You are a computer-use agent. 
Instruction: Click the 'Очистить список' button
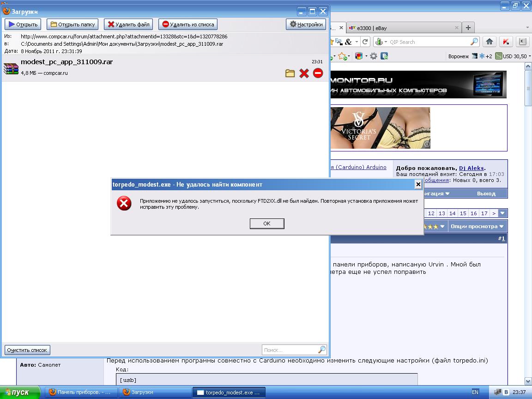pyautogui.click(x=28, y=350)
